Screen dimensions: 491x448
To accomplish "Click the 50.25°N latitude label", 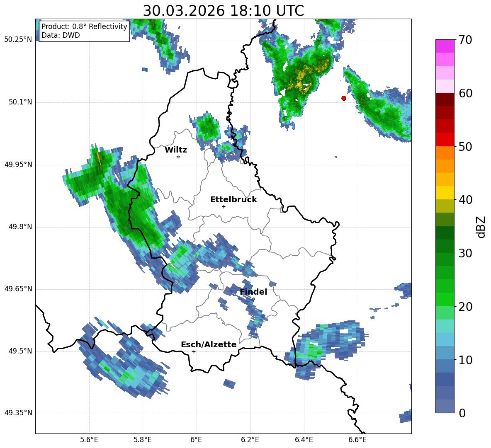I will (18, 40).
